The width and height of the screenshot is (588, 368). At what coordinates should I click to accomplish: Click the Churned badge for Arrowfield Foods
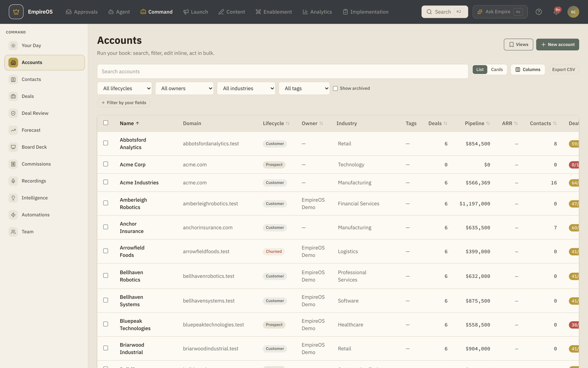tap(274, 252)
